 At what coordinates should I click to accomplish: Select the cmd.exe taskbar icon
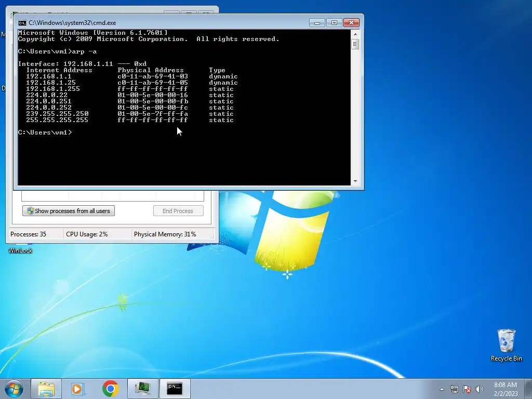tap(175, 389)
